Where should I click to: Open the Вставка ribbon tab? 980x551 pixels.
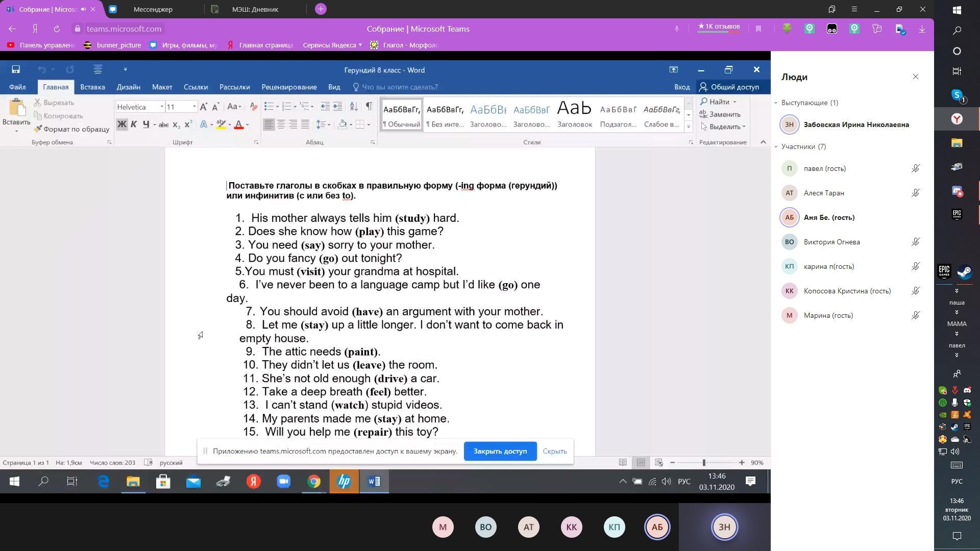click(x=92, y=87)
